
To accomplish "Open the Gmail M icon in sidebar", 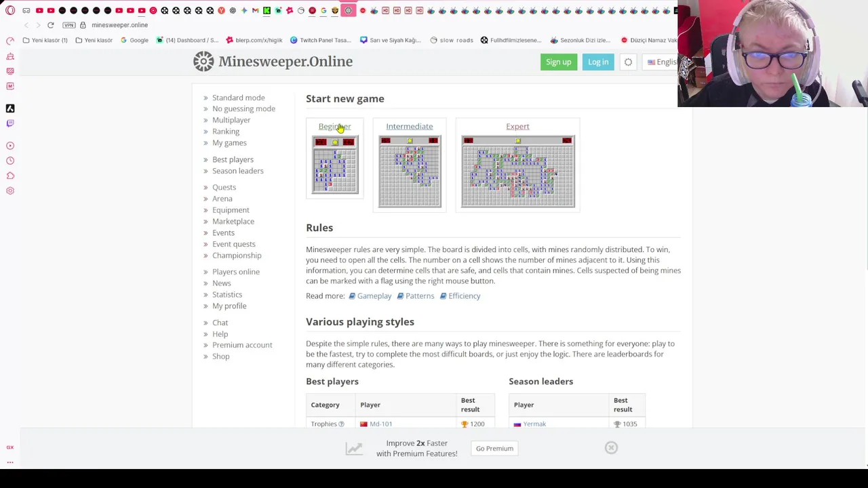I will pyautogui.click(x=10, y=86).
